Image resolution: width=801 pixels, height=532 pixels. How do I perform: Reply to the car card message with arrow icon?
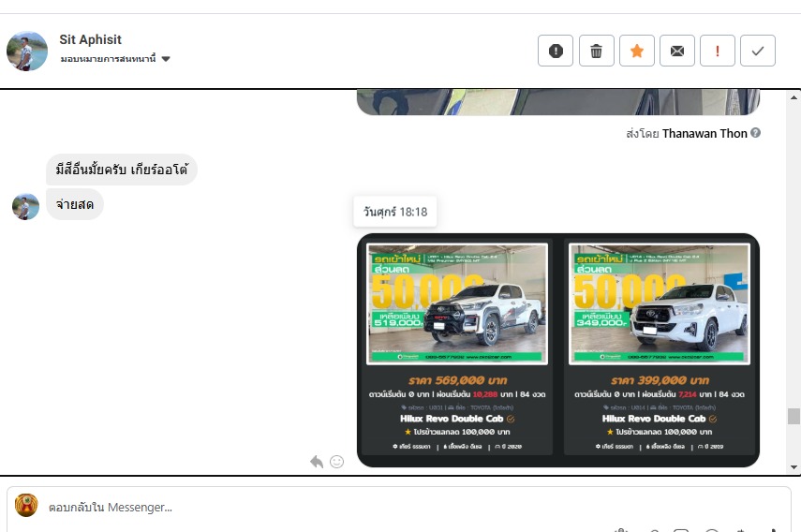[x=317, y=462]
